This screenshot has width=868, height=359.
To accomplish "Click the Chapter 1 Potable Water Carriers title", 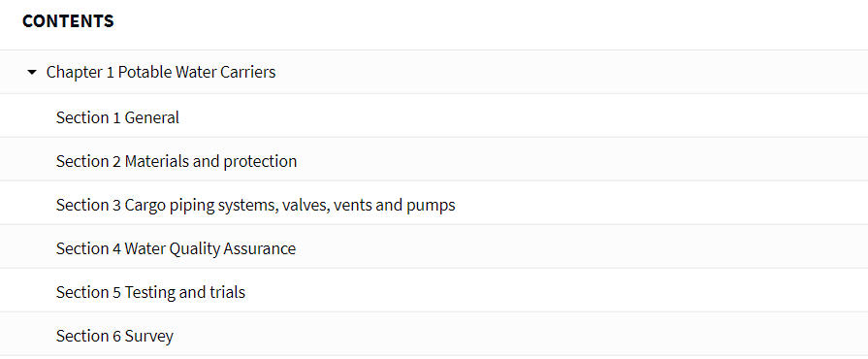I will point(161,72).
